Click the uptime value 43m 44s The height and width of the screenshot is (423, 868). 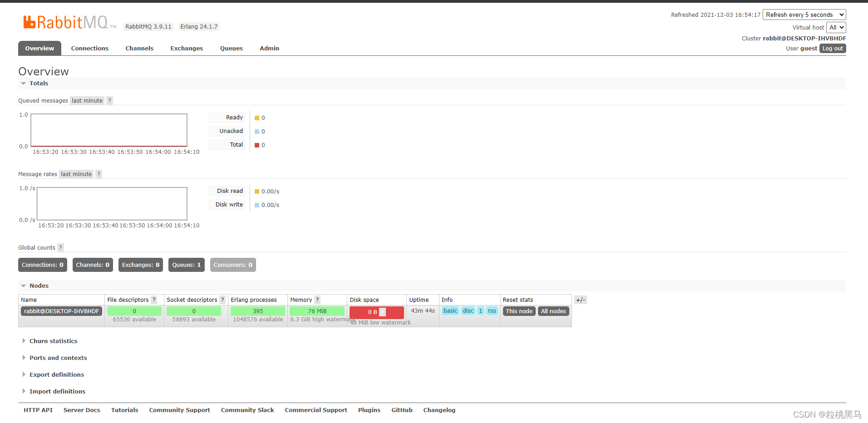[423, 311]
